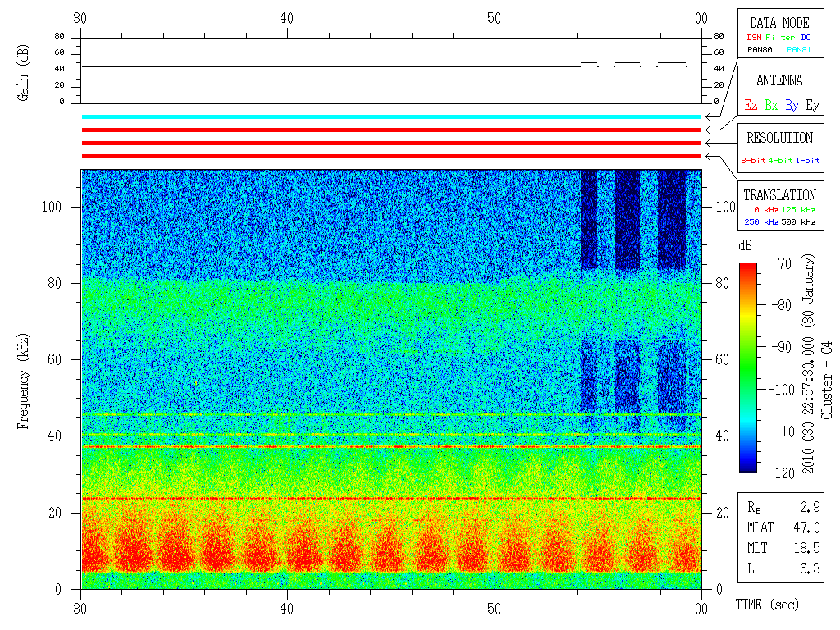Screen dimensions: 840x630
Task: Select the blue By antenna label
Action: point(792,105)
